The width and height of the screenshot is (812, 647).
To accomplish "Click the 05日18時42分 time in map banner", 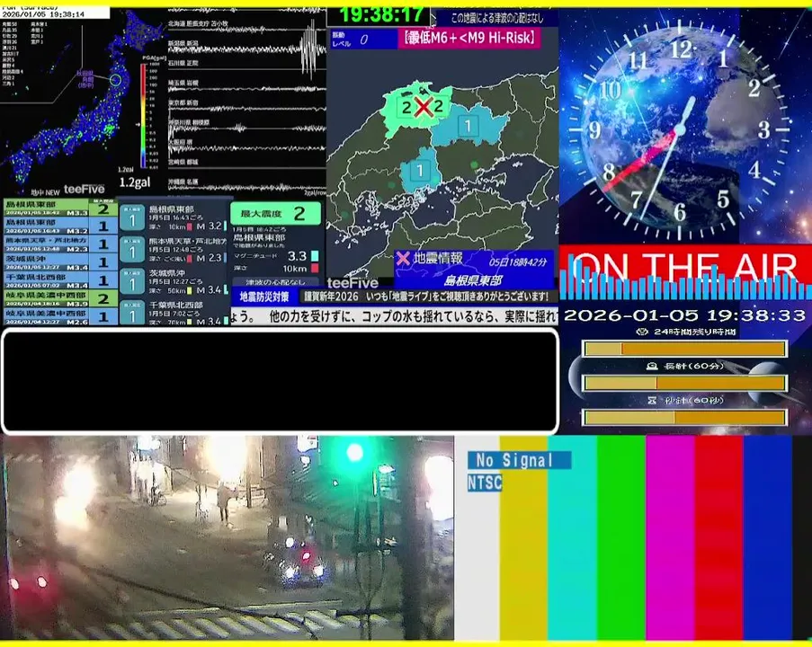I will pos(518,262).
